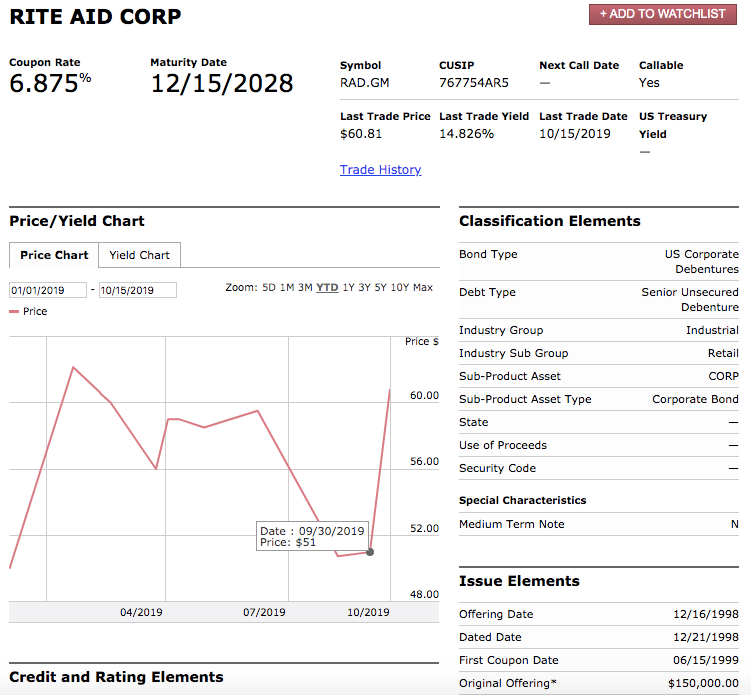Click the Credit and Rating Elements heading
The image size is (751, 695).
pyautogui.click(x=116, y=677)
